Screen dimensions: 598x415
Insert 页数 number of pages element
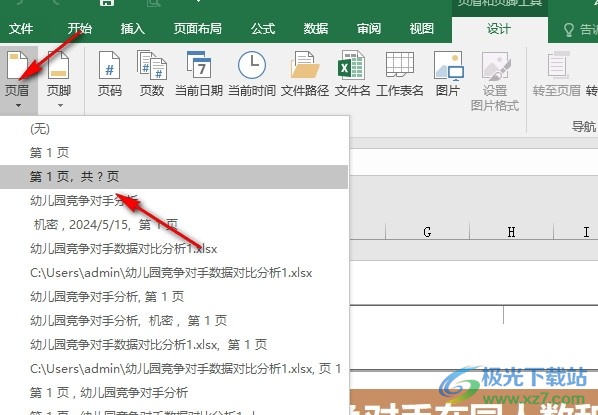(152, 74)
